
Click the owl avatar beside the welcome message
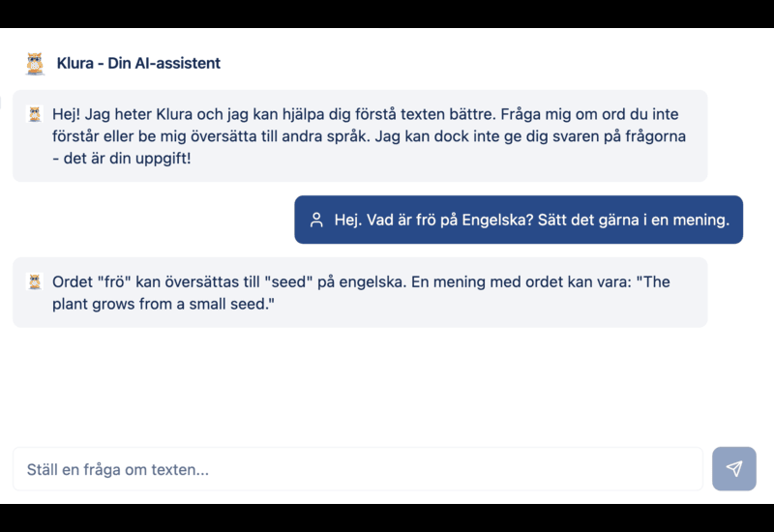35,114
